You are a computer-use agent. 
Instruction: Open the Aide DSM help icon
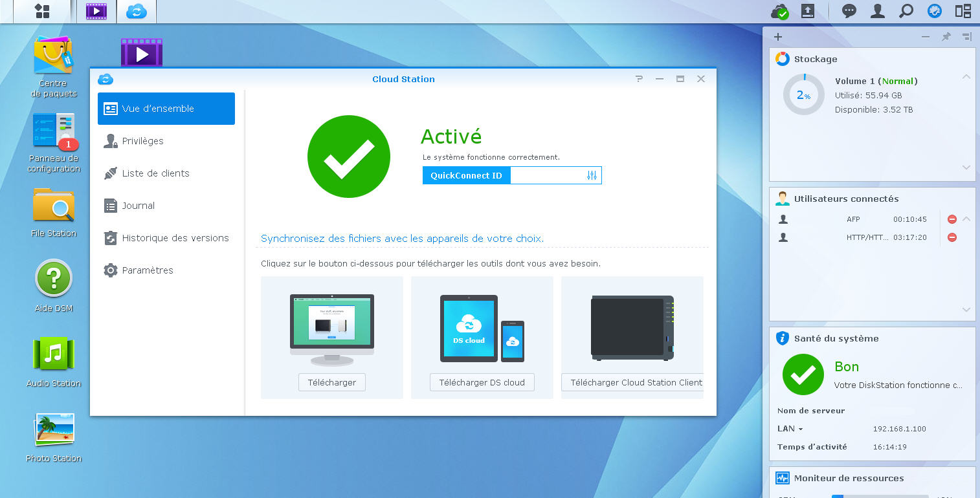pos(54,279)
